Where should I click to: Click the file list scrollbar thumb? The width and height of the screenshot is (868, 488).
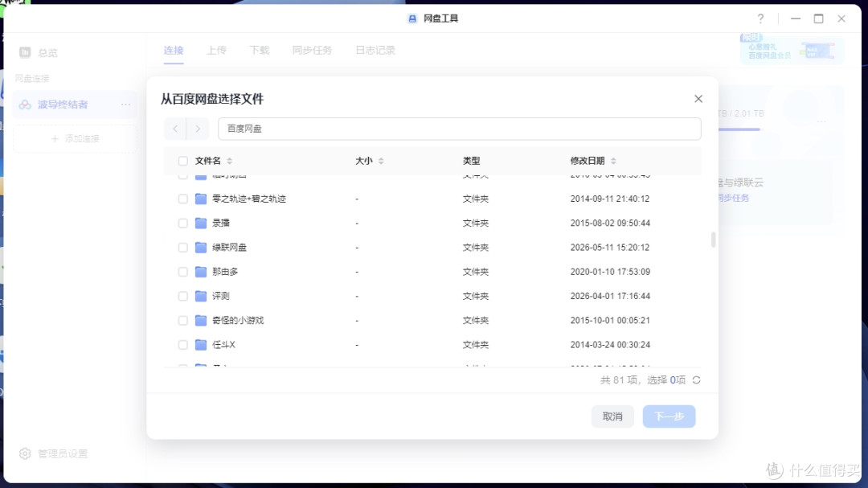(713, 240)
